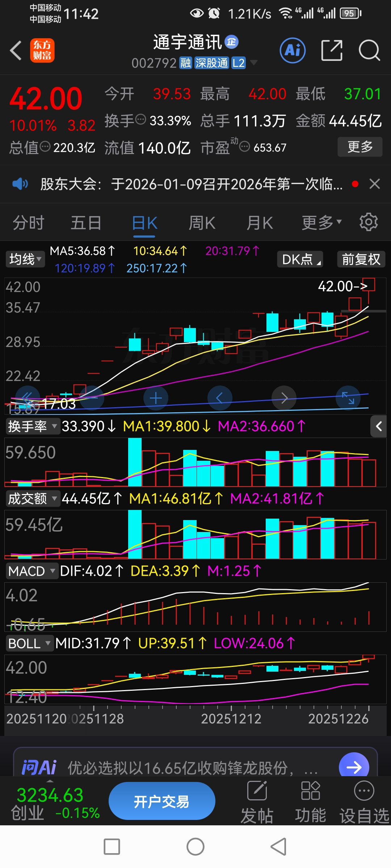Viewport: 391px width, 868px height.
Task: Open the MACD indicator dropdown
Action: (32, 571)
